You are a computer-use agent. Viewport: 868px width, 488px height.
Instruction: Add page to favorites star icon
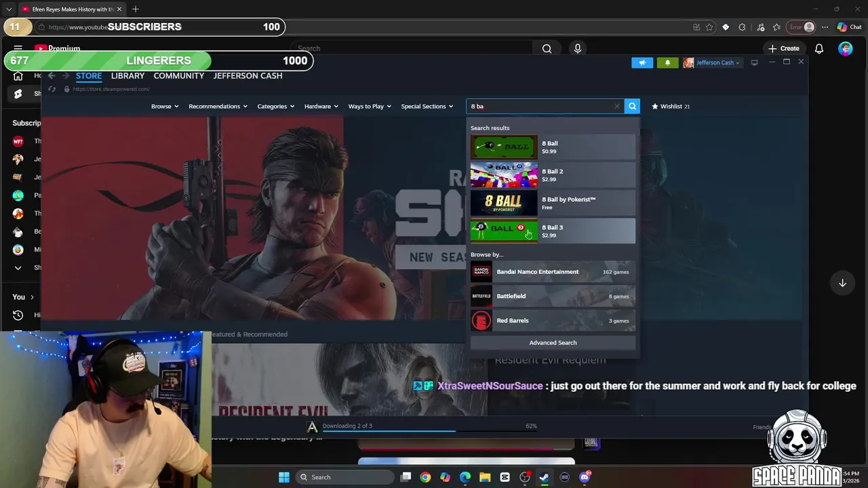(x=709, y=27)
